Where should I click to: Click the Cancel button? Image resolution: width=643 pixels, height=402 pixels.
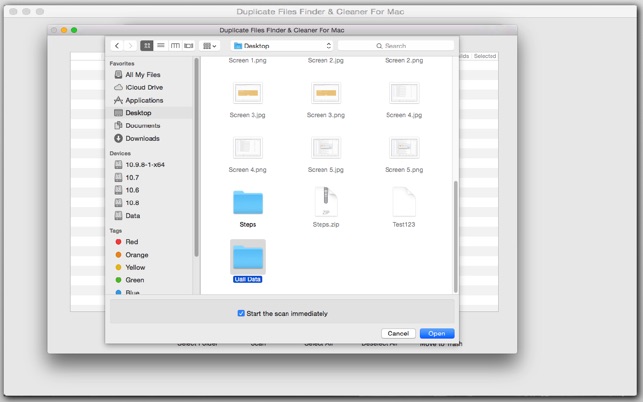[398, 333]
